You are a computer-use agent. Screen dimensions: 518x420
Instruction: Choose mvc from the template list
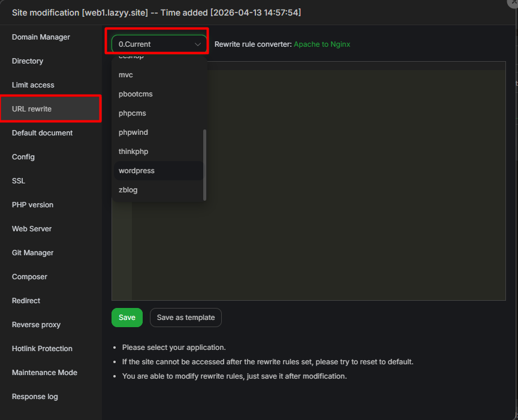[126, 75]
